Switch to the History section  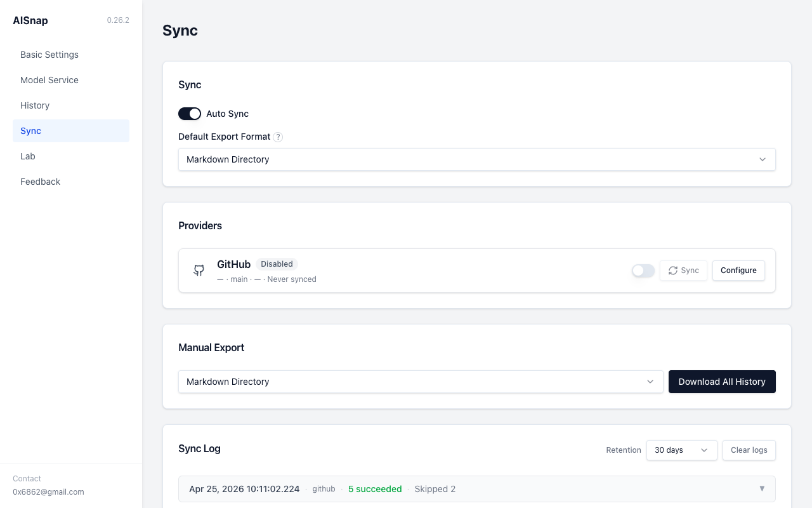pyautogui.click(x=71, y=105)
